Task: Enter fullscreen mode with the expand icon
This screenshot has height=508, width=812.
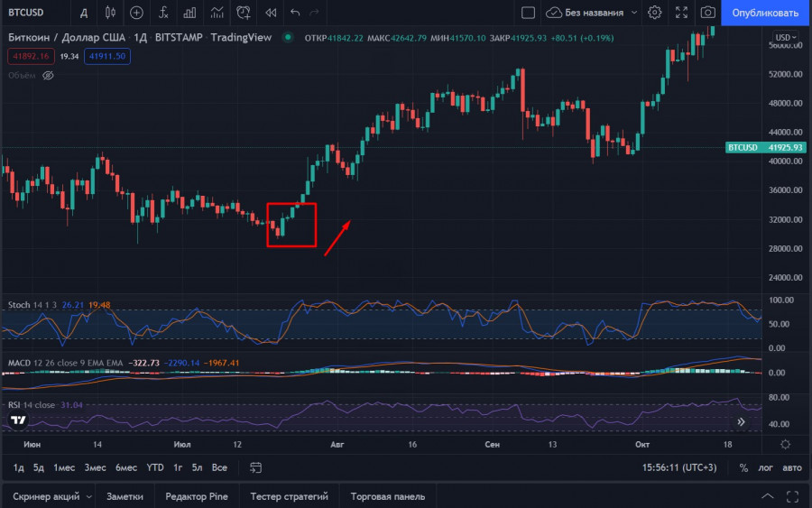Action: (x=681, y=13)
